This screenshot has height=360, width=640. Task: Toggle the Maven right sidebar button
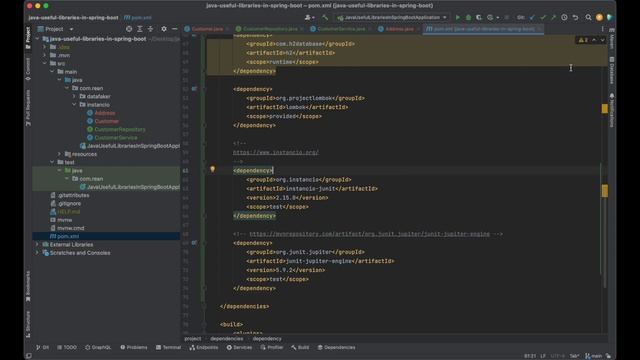611,39
